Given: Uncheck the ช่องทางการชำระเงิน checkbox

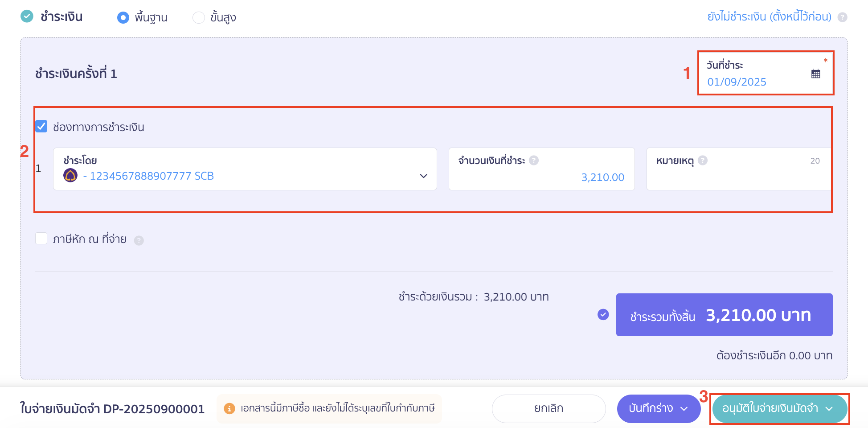Looking at the screenshot, I should (41, 127).
